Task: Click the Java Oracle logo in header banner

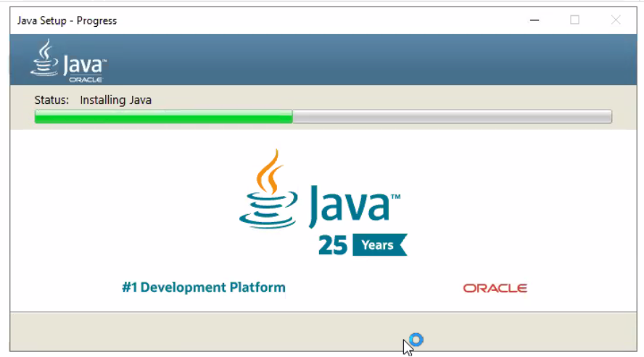Action: [68, 61]
